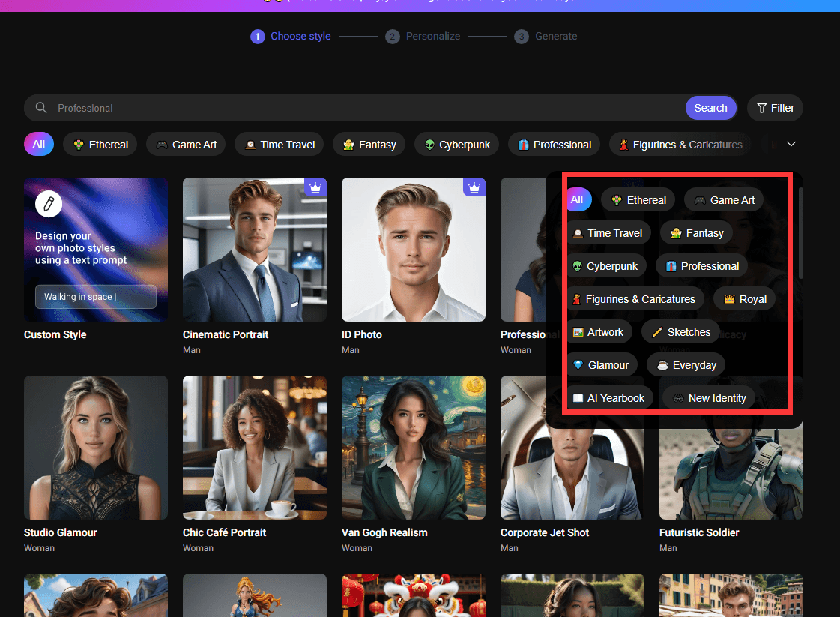The width and height of the screenshot is (840, 617).
Task: Click the crown badge on Cinematic Portrait
Action: click(315, 188)
